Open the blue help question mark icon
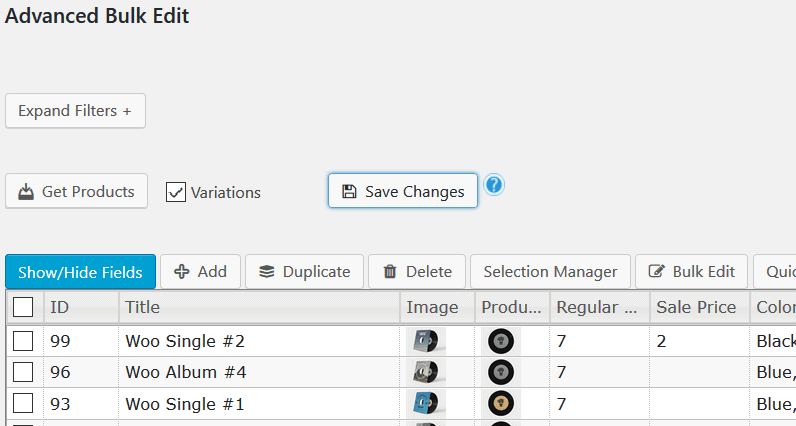This screenshot has width=796, height=426. (x=494, y=185)
